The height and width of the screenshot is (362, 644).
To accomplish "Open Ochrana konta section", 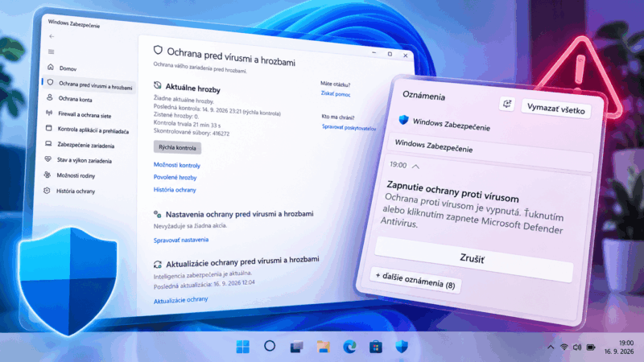I will [x=75, y=99].
